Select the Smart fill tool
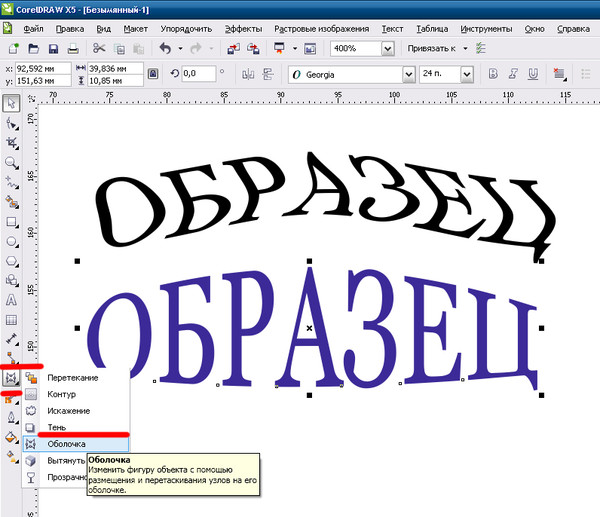Screen dimensions: 600x517 [x=11, y=202]
